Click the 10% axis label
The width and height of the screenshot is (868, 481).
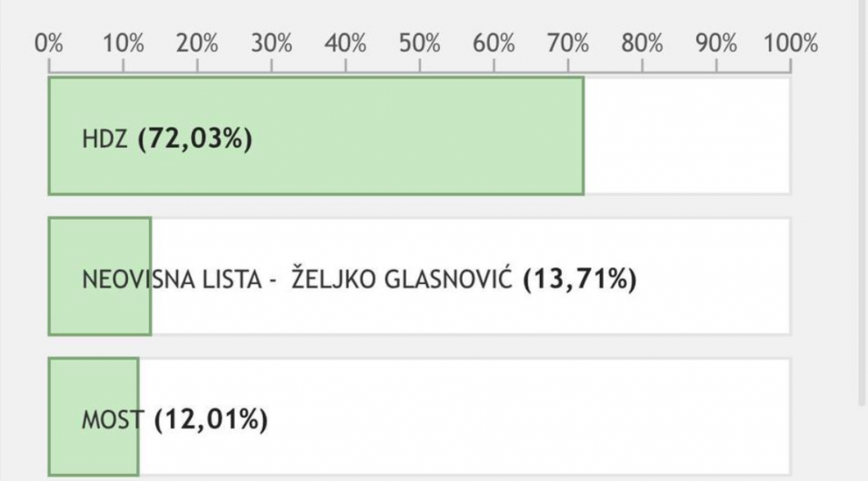click(124, 43)
